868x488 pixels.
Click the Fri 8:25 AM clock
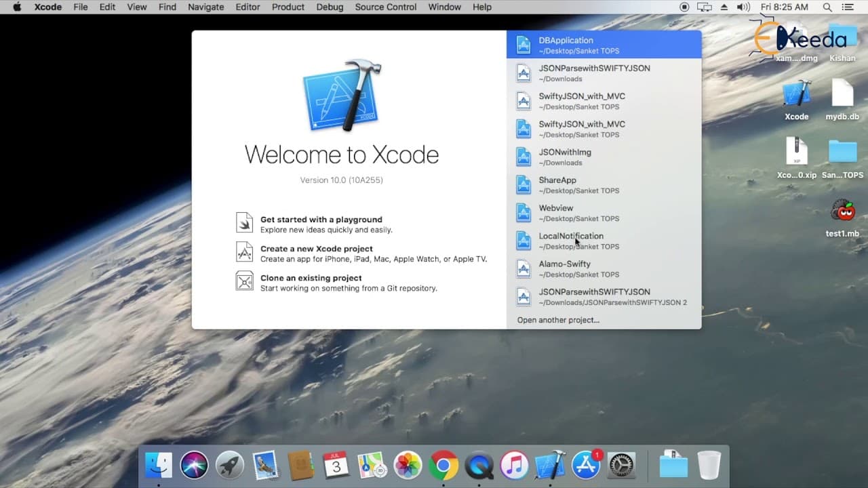click(x=785, y=7)
